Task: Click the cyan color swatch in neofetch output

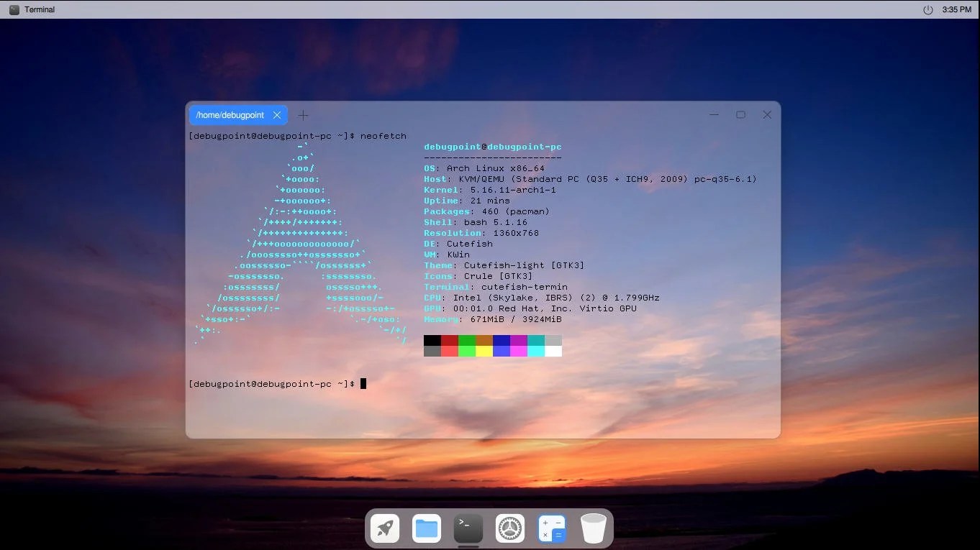Action: pos(537,345)
